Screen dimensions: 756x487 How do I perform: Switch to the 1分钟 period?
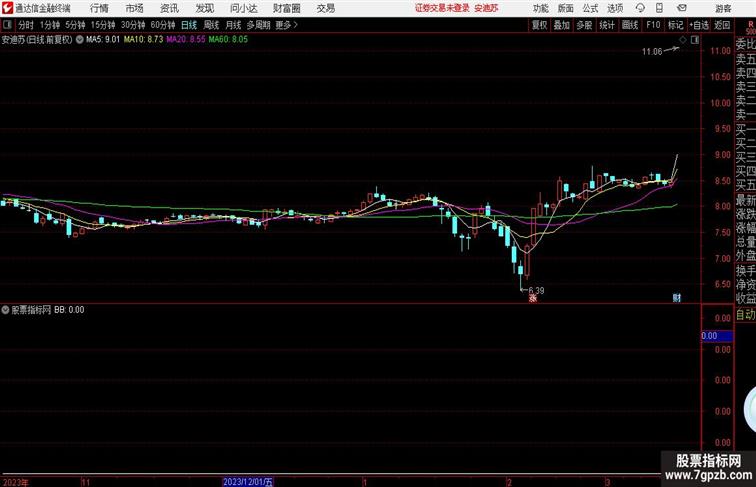pos(50,25)
